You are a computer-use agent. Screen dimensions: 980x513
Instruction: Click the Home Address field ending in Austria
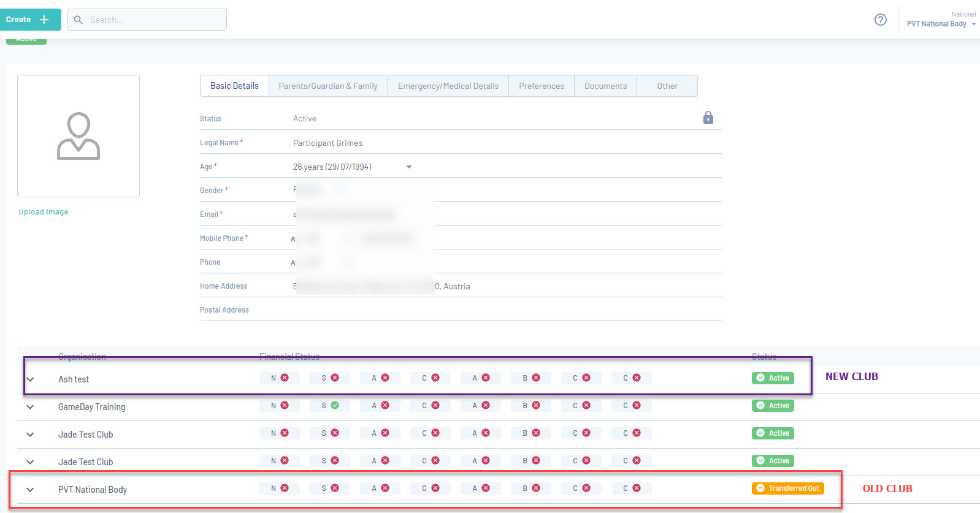pos(507,286)
